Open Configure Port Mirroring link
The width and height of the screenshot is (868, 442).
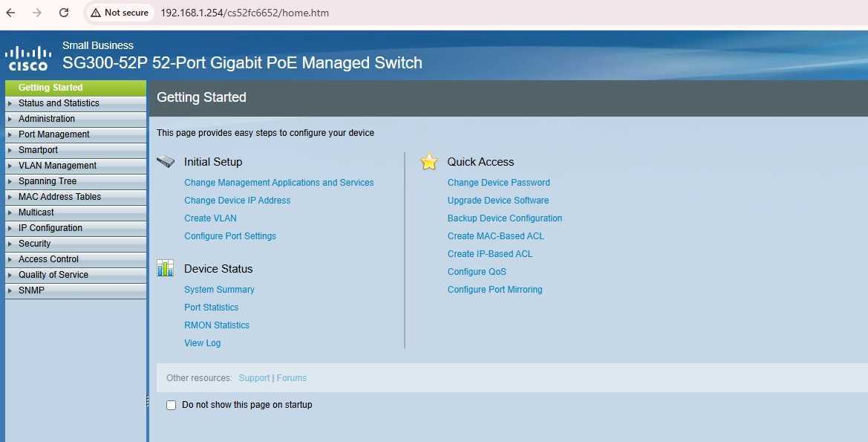click(x=495, y=289)
